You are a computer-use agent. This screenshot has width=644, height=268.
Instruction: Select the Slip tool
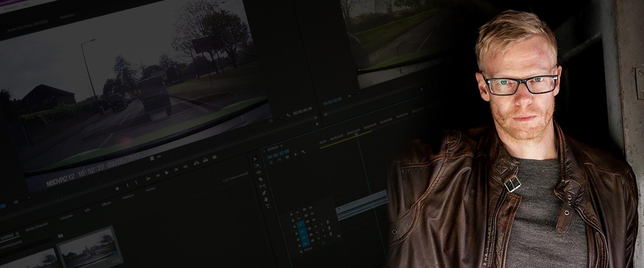coord(262,186)
